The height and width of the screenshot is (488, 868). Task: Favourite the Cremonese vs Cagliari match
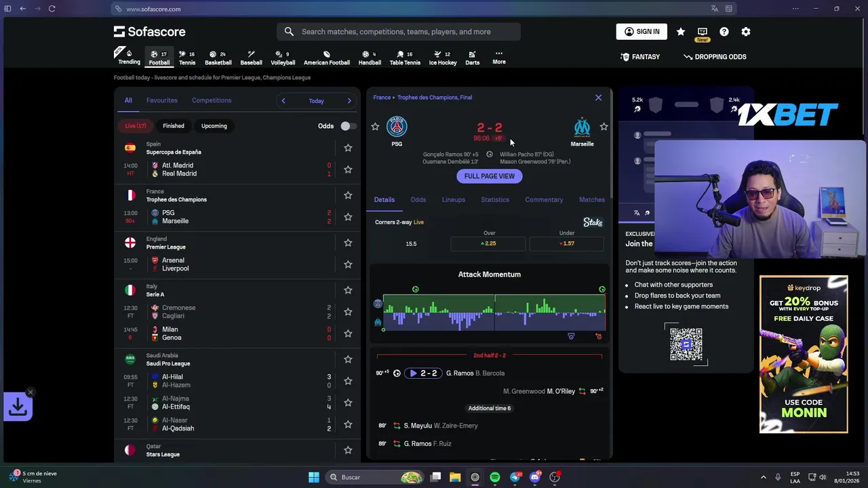[x=348, y=312]
